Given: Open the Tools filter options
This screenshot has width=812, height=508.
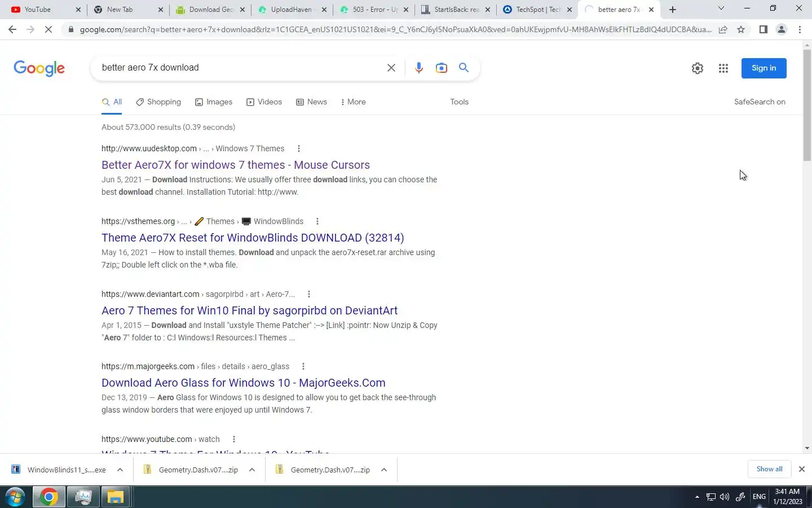Looking at the screenshot, I should point(459,102).
